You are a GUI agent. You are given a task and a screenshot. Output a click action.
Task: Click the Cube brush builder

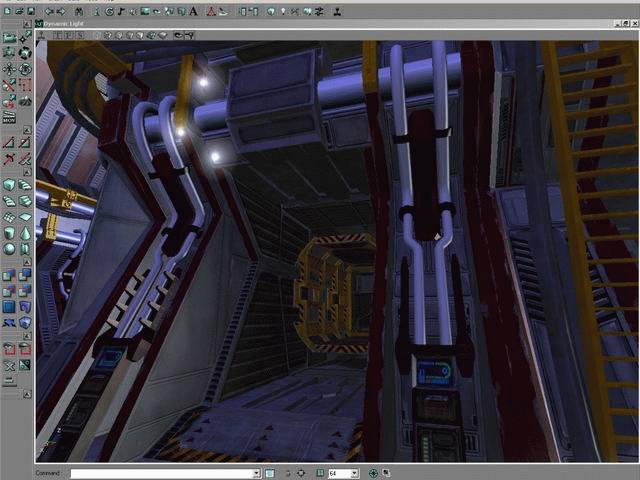(10, 184)
